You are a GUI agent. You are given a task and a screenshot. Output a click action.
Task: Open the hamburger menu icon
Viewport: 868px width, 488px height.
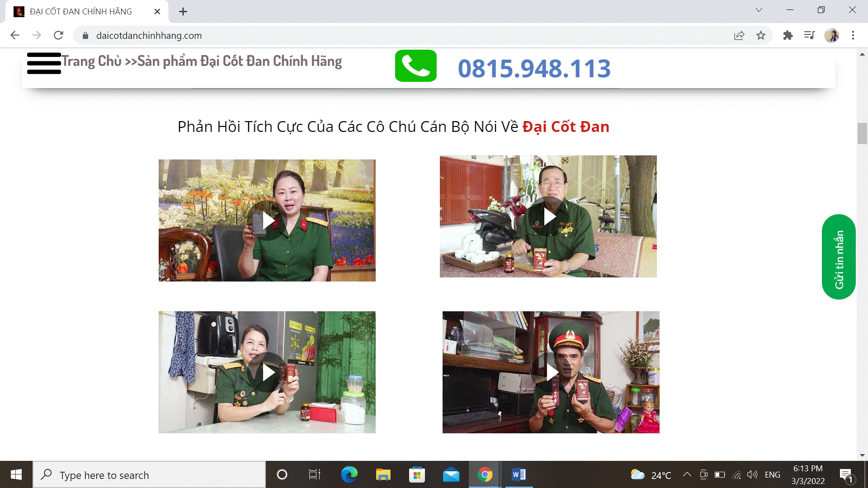[44, 63]
